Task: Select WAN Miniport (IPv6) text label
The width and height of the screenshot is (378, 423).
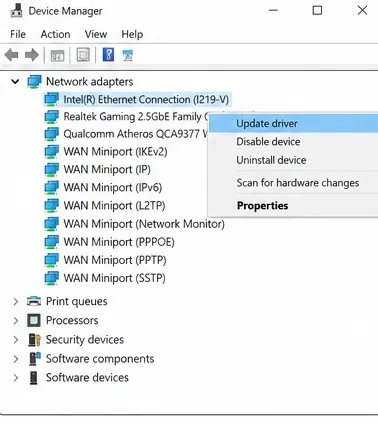Action: [113, 188]
